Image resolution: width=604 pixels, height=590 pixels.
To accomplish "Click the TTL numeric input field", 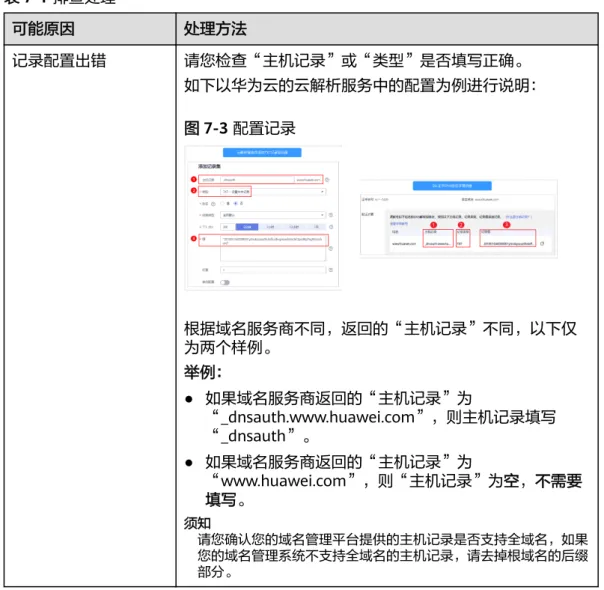I will click(227, 227).
